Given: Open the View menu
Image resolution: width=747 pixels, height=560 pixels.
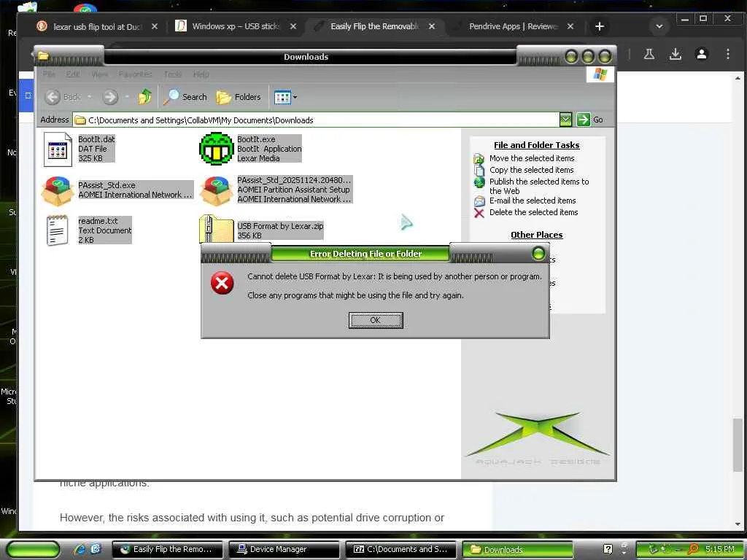Looking at the screenshot, I should pos(99,74).
